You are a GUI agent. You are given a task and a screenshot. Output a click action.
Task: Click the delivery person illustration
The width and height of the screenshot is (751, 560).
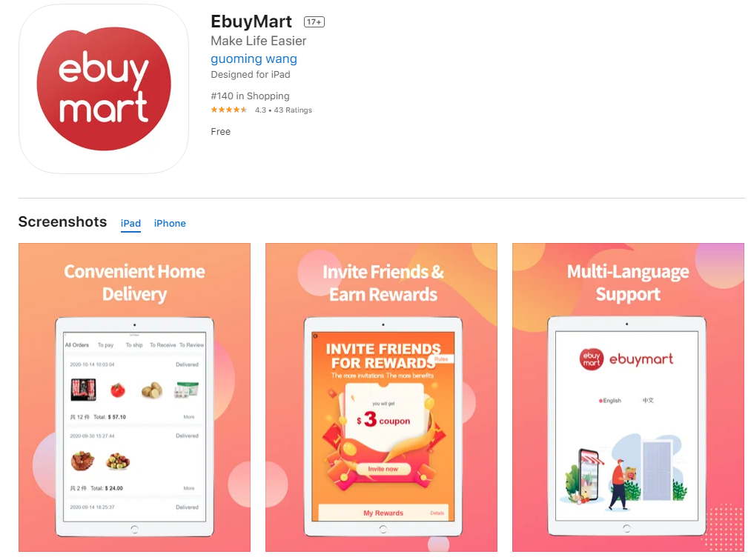coord(621,484)
